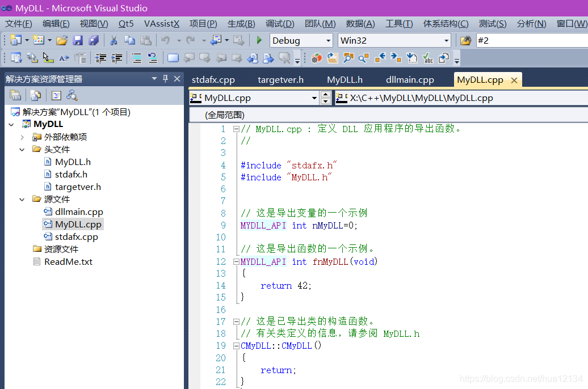This screenshot has height=389, width=588.
Task: Pin the Solution Explorer panel
Action: click(x=165, y=79)
